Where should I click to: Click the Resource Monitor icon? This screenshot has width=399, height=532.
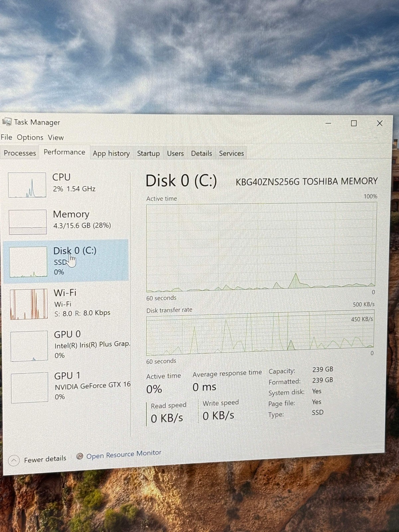(79, 456)
